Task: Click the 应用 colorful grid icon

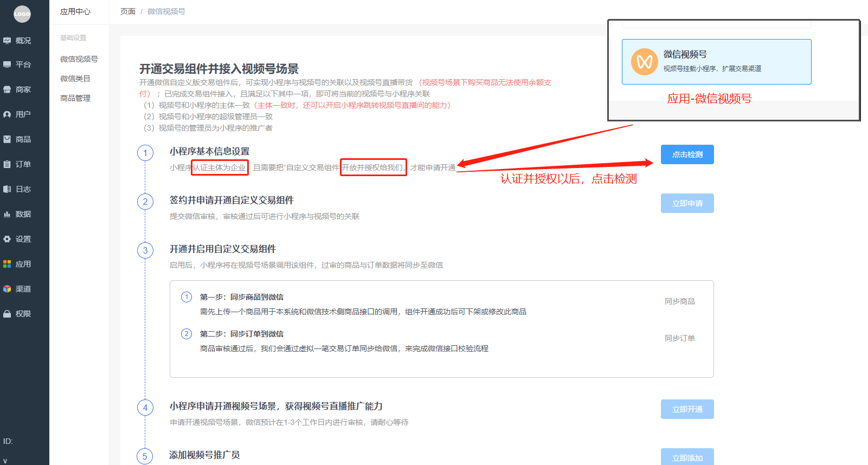Action: pos(7,264)
